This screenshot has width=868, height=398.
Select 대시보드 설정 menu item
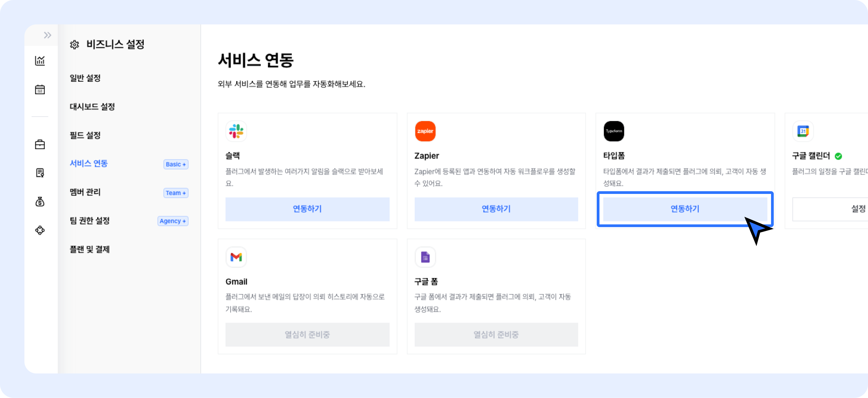coord(92,107)
